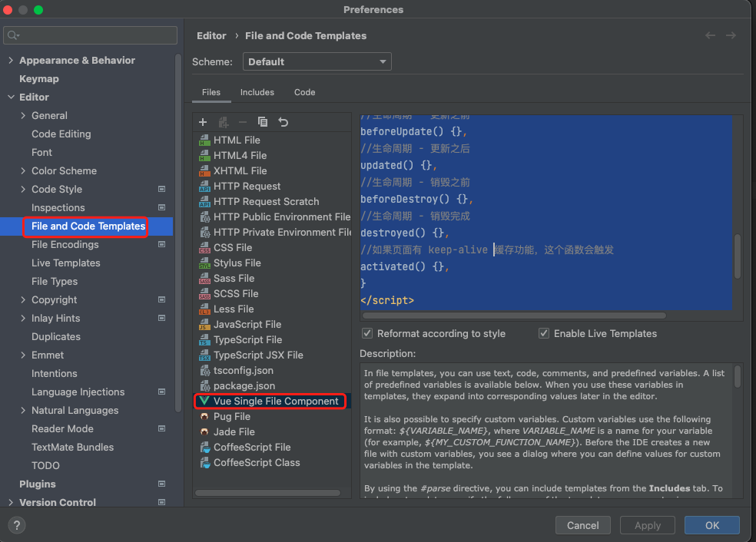756x542 pixels.
Task: Expand the Appearance & Behavior section
Action: tap(11, 60)
